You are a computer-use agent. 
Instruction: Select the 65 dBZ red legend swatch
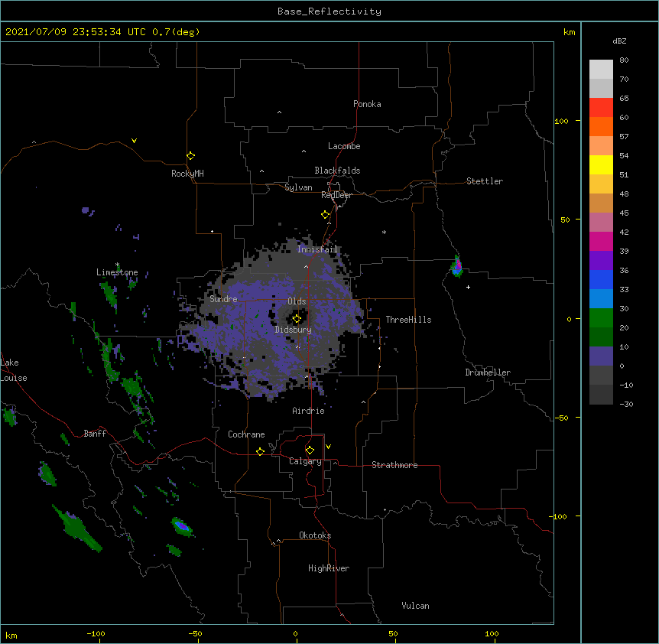(x=601, y=107)
